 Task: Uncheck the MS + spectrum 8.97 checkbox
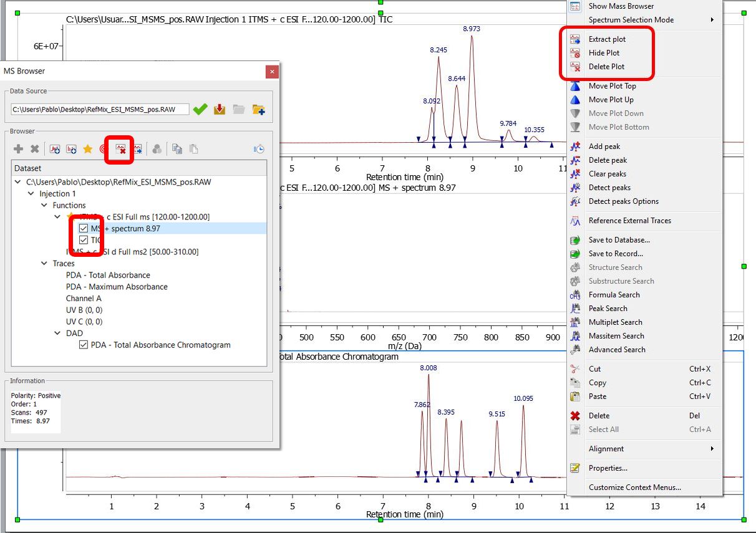pos(84,229)
